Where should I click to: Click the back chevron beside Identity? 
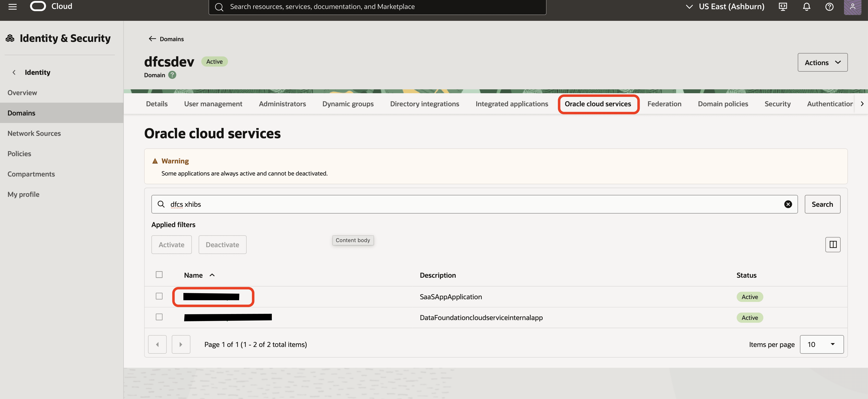tap(14, 72)
